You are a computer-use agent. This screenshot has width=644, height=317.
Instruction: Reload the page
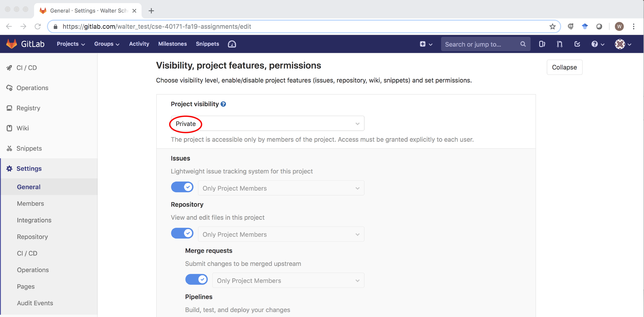pyautogui.click(x=38, y=26)
